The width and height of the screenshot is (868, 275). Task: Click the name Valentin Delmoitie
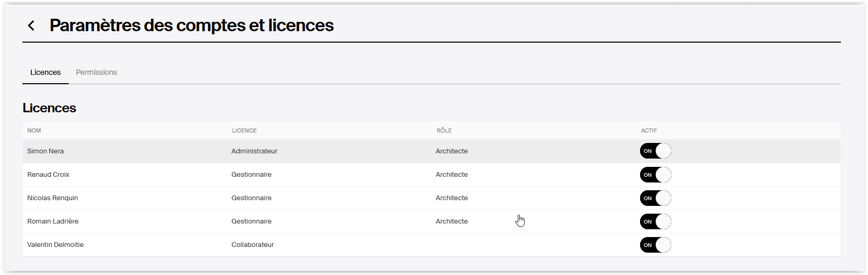[55, 245]
